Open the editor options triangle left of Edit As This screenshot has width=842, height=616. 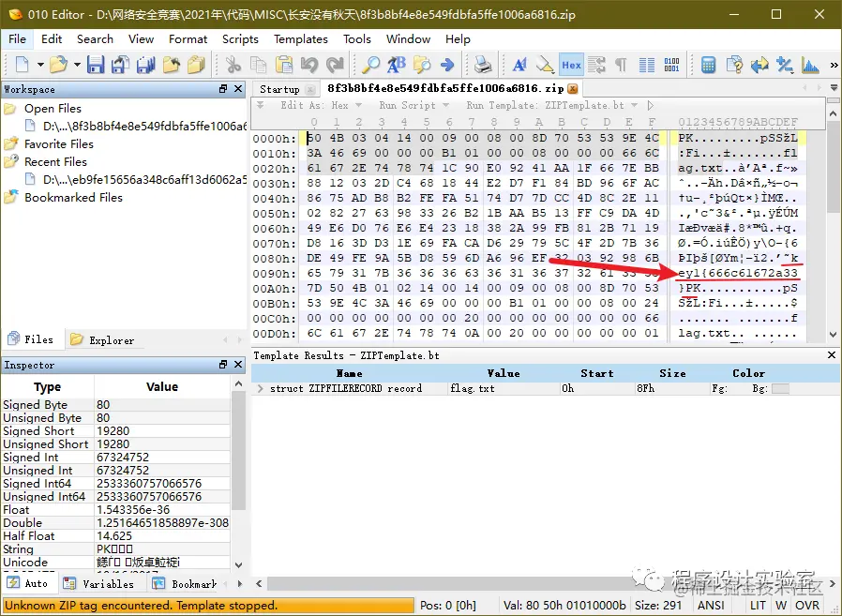pyautogui.click(x=261, y=105)
